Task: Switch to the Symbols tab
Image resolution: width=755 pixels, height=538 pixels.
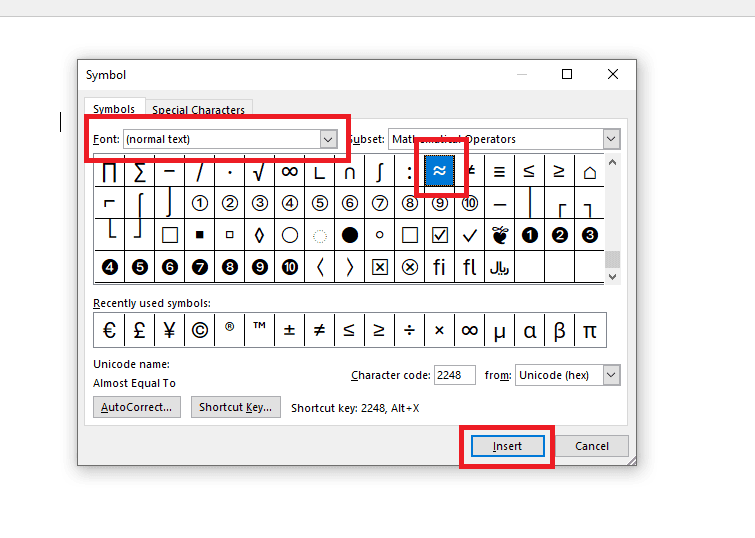Action: click(x=114, y=109)
